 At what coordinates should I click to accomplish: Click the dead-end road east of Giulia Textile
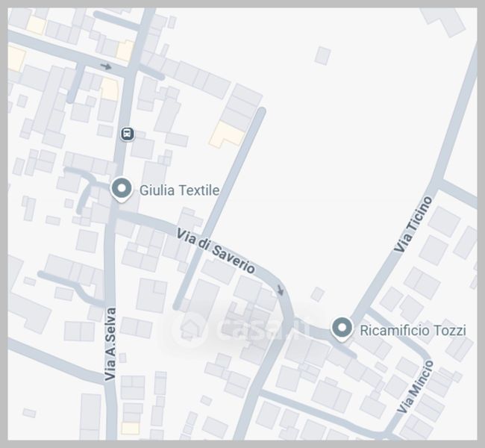pyautogui.click(x=220, y=208)
